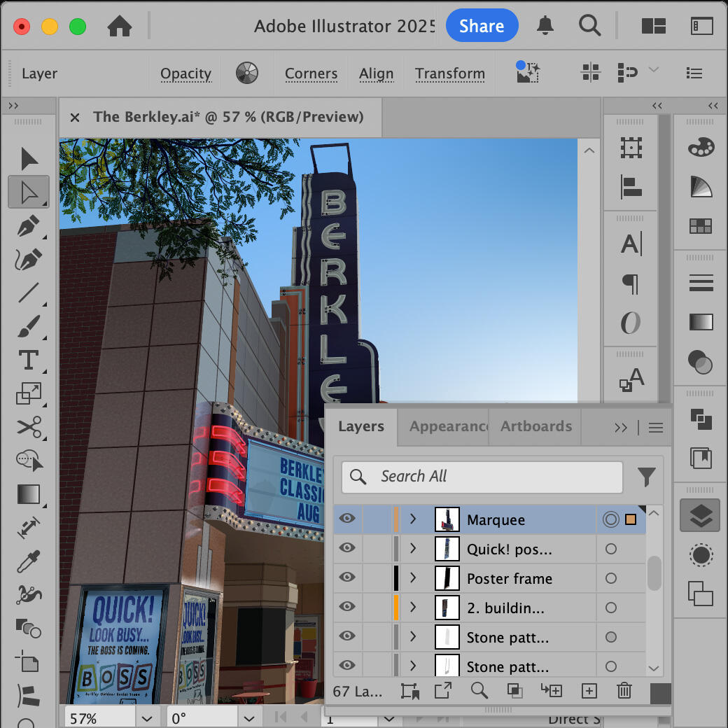
Task: Select the Pen tool
Action: [x=29, y=225]
